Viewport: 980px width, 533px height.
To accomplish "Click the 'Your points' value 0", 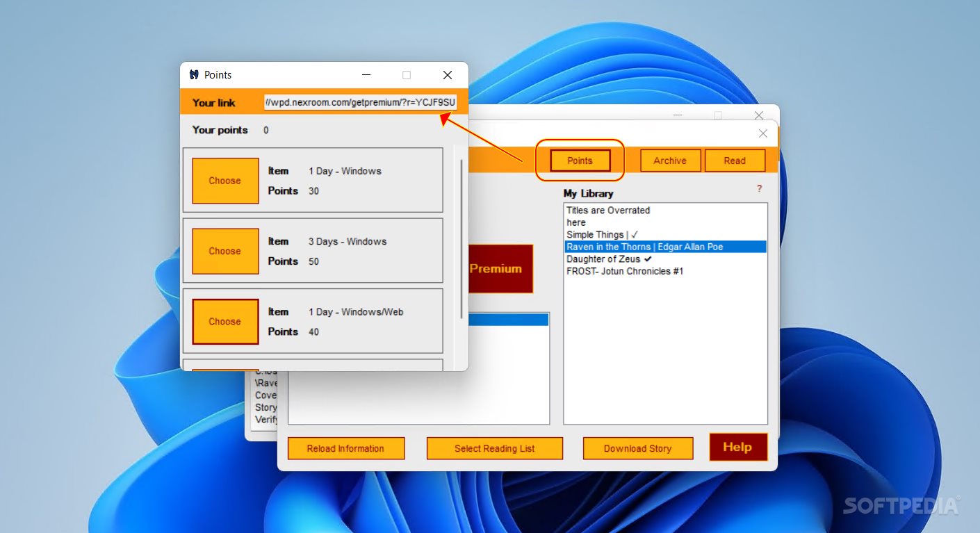I will click(x=266, y=131).
